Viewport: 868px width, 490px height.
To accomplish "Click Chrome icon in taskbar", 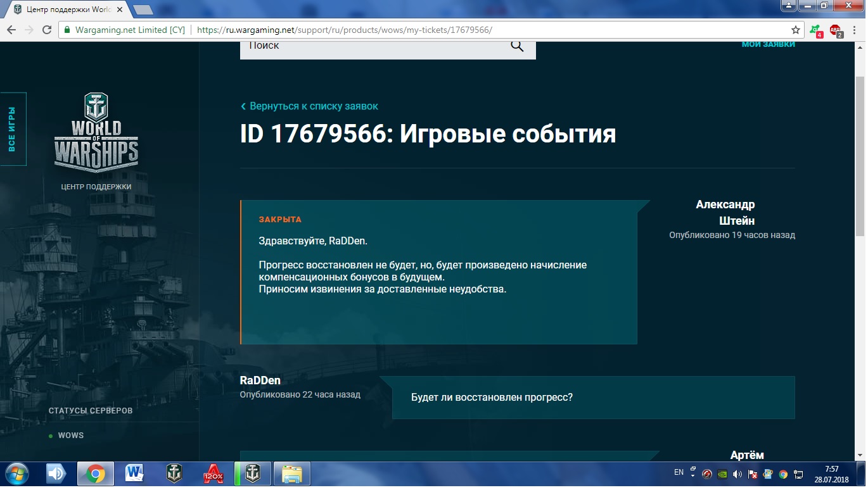I will coord(96,474).
